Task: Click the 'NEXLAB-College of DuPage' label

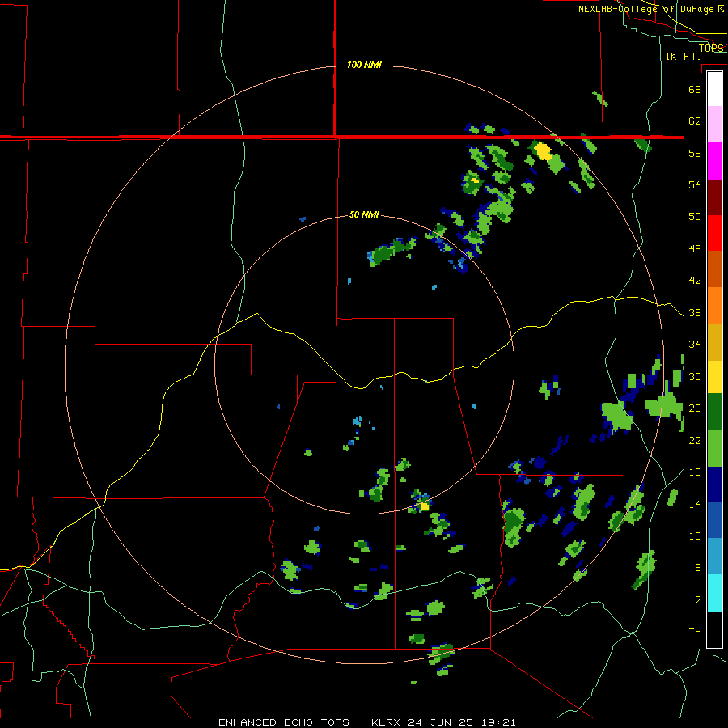Action: [647, 9]
